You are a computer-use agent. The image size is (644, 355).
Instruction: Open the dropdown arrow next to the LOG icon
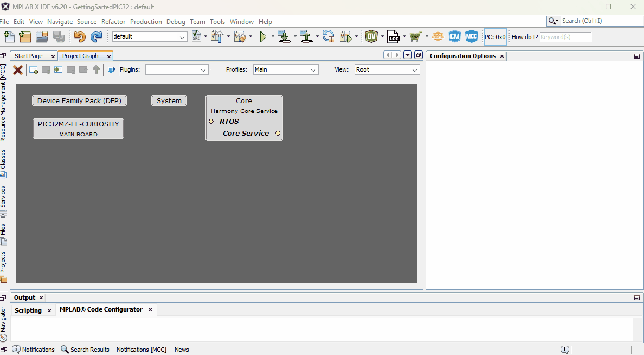click(404, 36)
